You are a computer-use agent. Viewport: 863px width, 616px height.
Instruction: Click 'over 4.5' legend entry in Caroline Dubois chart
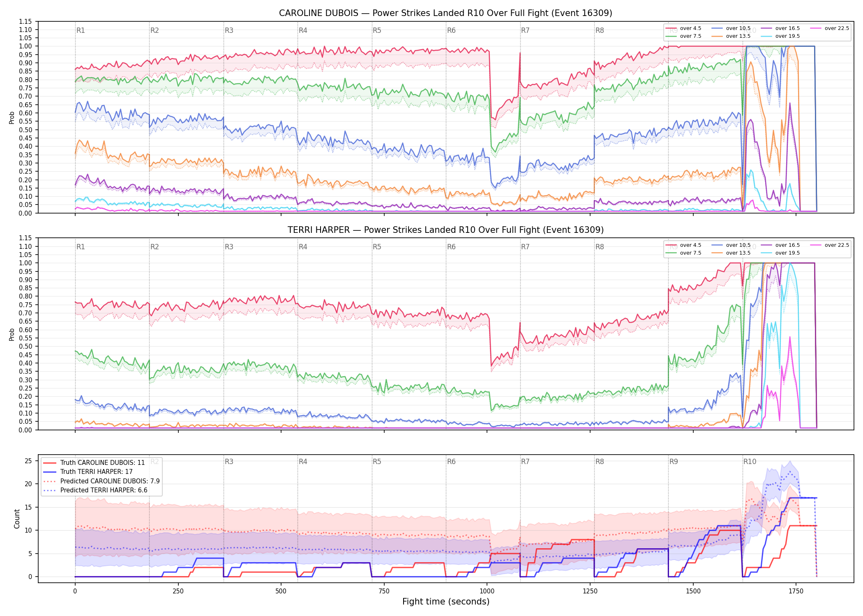tap(683, 28)
